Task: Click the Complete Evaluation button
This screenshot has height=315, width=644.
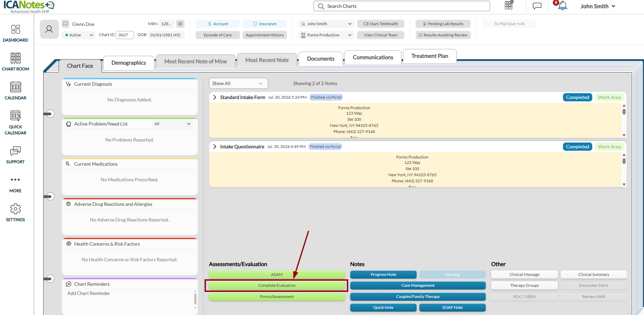Action: click(x=277, y=285)
